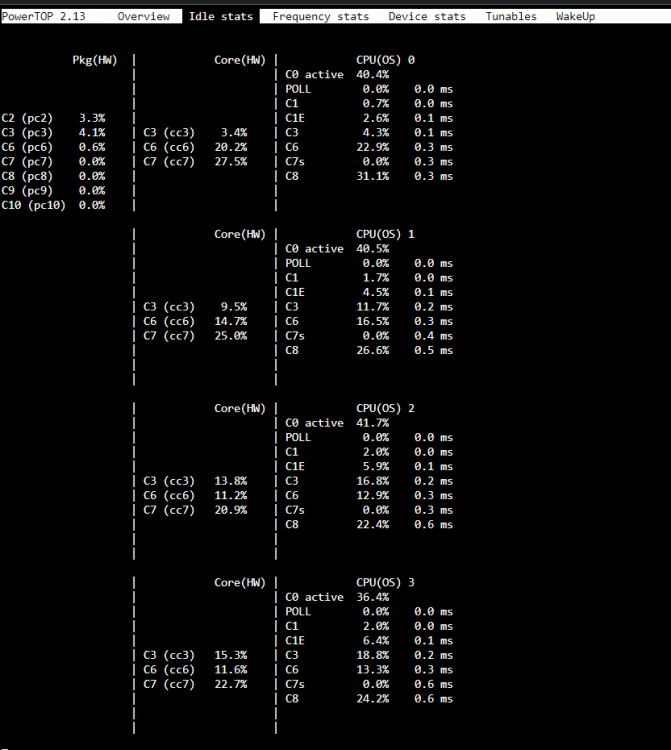The image size is (671, 750).
Task: Select the C3 (pc3) package row label
Action: pyautogui.click(x=27, y=132)
